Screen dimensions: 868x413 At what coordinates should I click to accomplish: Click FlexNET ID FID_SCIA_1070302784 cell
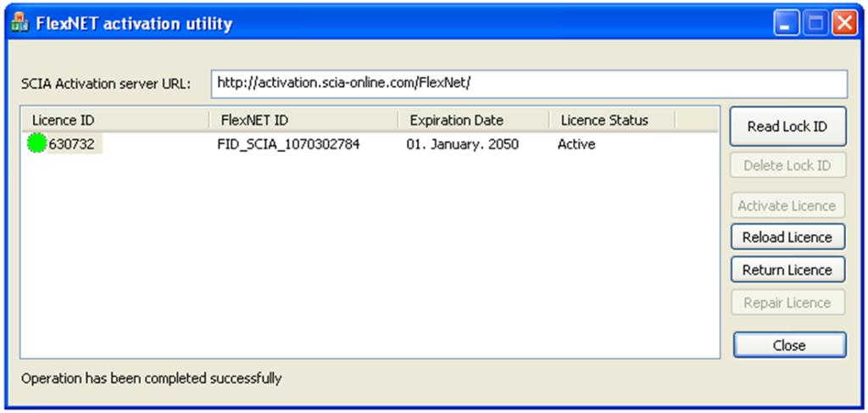288,144
